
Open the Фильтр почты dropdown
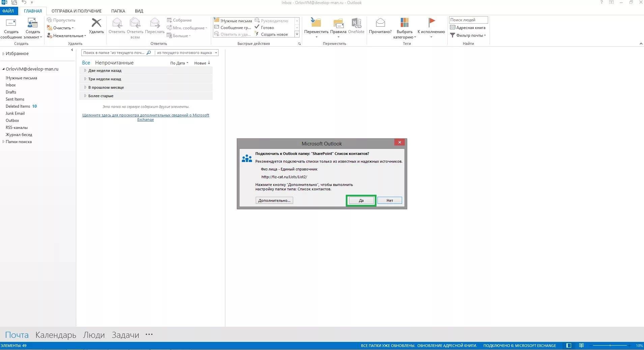click(468, 35)
